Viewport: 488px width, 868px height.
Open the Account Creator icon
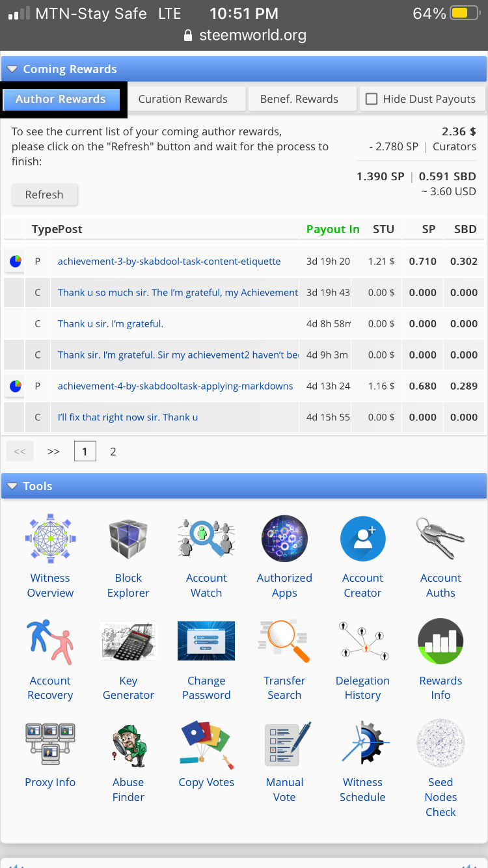click(x=362, y=539)
